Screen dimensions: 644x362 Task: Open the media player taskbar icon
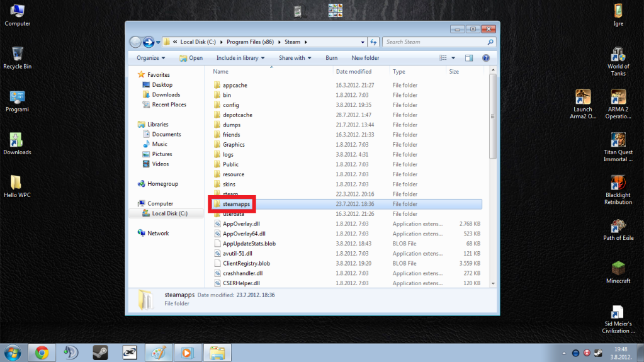pos(188,353)
